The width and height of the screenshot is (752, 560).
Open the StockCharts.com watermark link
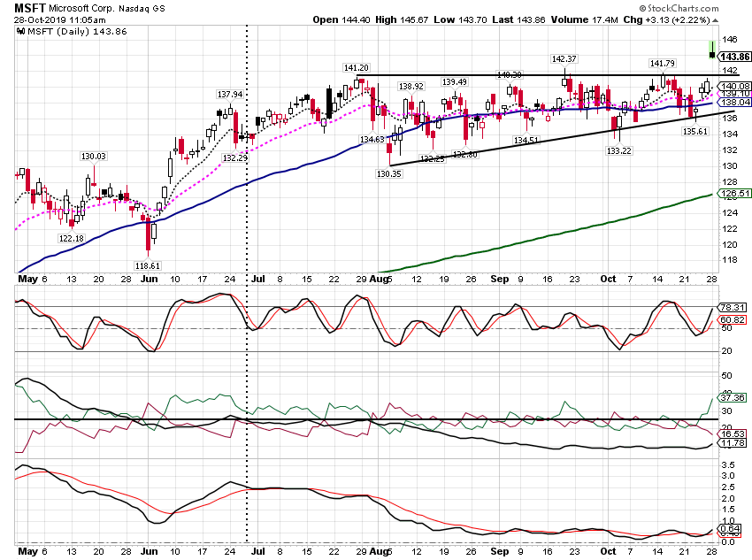pyautogui.click(x=679, y=8)
